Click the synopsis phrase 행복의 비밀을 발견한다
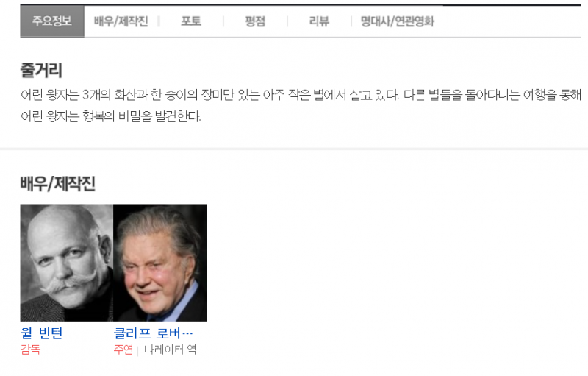Image resolution: width=588 pixels, height=376 pixels. (142, 116)
